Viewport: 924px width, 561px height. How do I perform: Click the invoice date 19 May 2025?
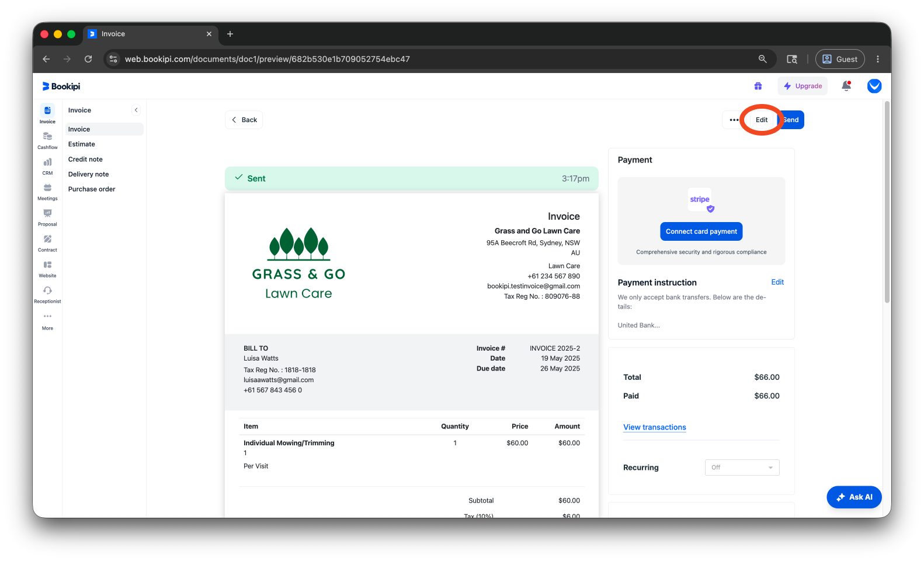coord(561,358)
